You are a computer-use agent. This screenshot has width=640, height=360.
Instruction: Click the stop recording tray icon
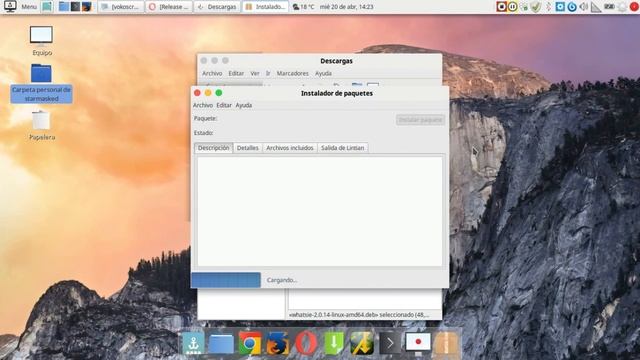[501, 7]
